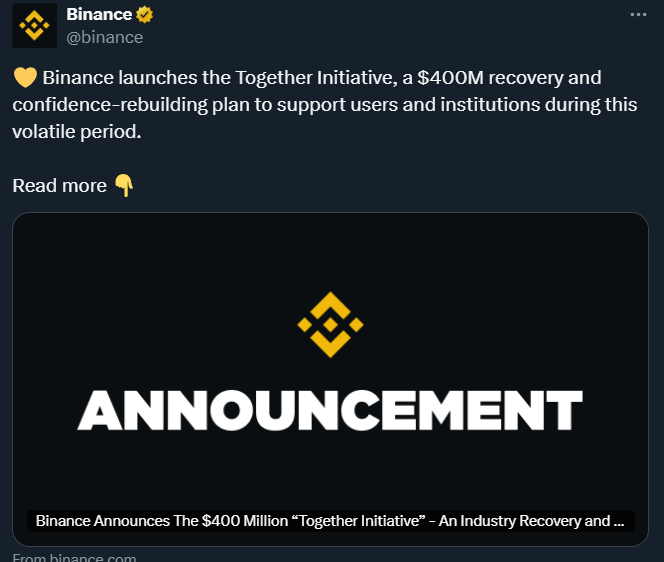
Task: Click the white ANNOUNCEMENT text in the card
Action: tap(330, 410)
